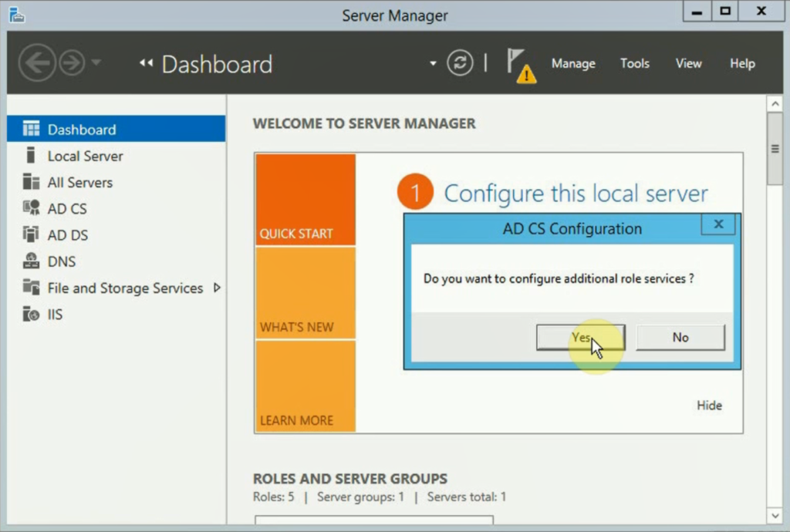Image resolution: width=790 pixels, height=532 pixels.
Task: Click the ROLES AND SERVER GROUPS heading
Action: 350,478
